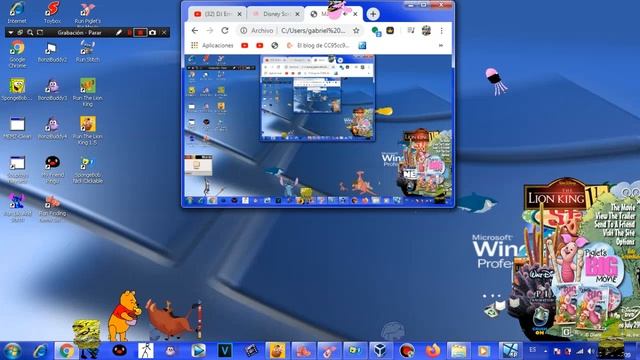
Task: Reload the Chrome page
Action: [x=225, y=31]
